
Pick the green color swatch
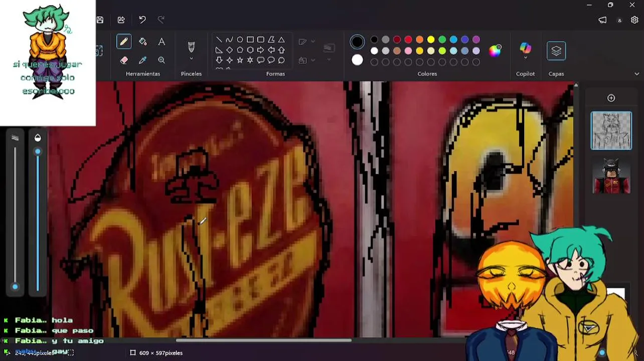pos(442,40)
